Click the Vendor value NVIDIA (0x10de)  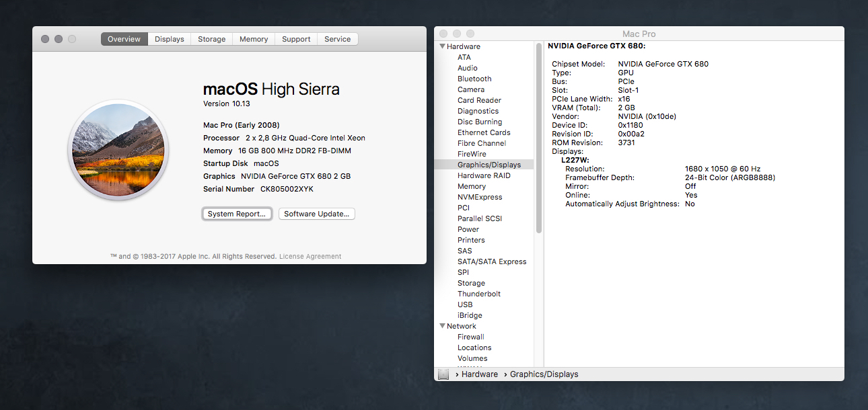pyautogui.click(x=647, y=116)
